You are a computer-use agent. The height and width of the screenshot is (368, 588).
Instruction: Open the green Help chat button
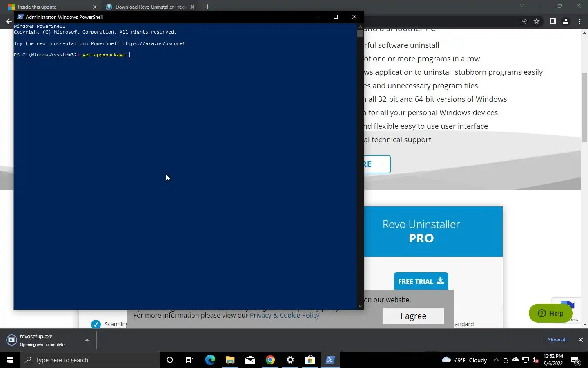[550, 313]
